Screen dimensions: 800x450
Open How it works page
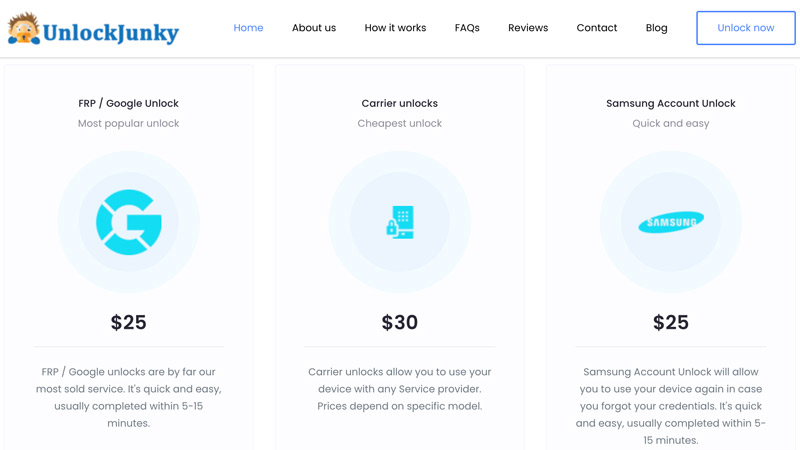(x=395, y=28)
